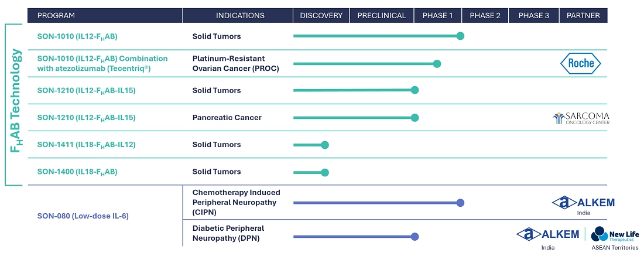Click the CIPN progress bar endpoint dot
Image resolution: width=644 pixels, height=256 pixels.
(460, 203)
